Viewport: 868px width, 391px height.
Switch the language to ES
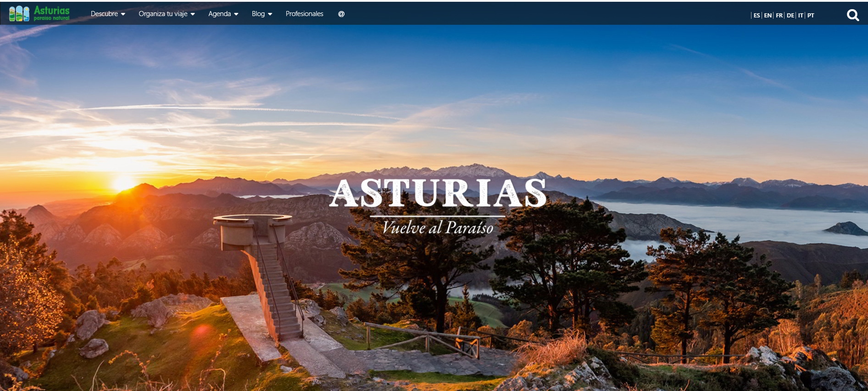point(757,16)
